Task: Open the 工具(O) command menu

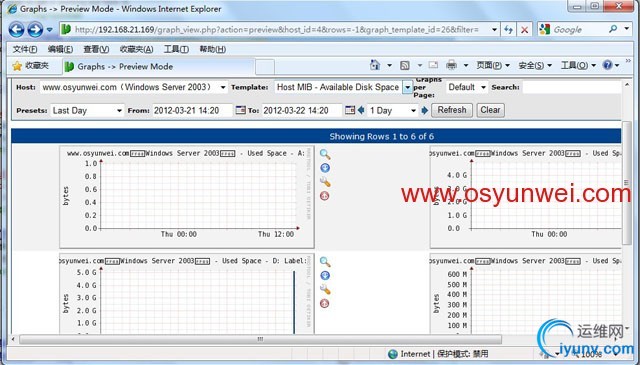Action: pos(578,65)
